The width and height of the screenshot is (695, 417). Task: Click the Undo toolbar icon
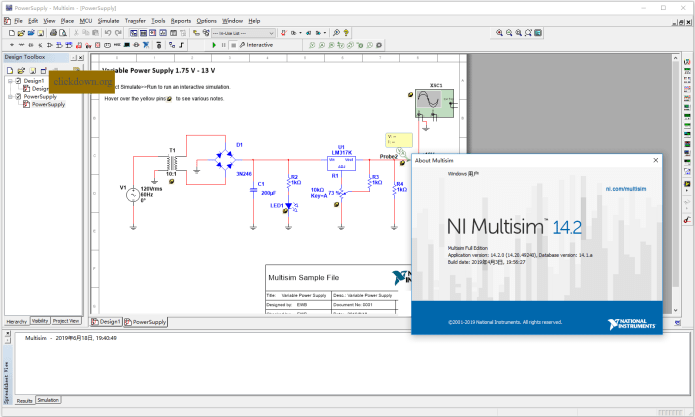(109, 32)
